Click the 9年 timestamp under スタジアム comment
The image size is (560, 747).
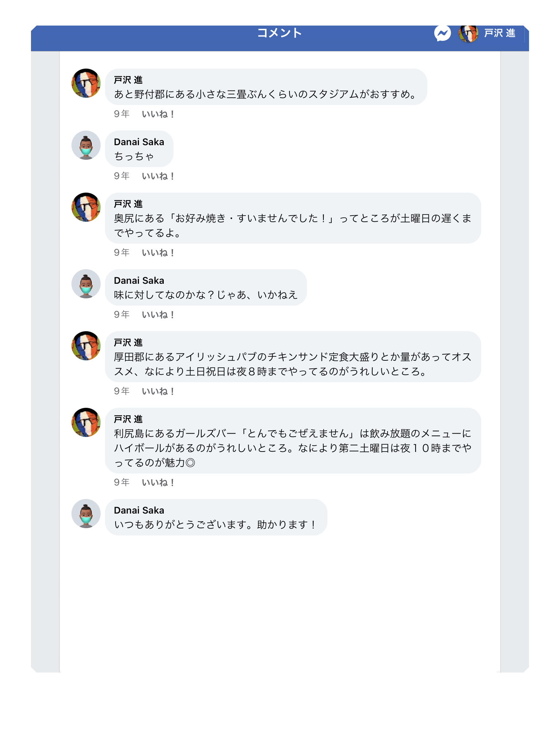point(122,114)
